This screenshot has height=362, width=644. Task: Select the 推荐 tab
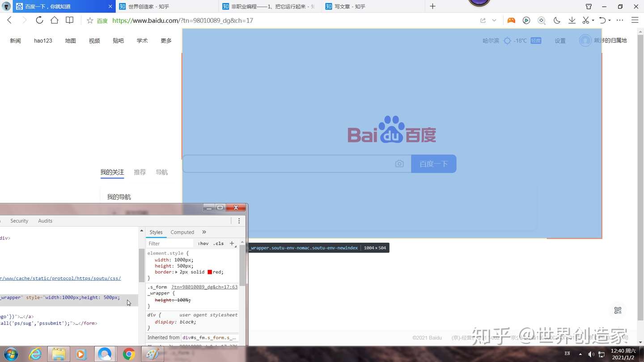[140, 172]
